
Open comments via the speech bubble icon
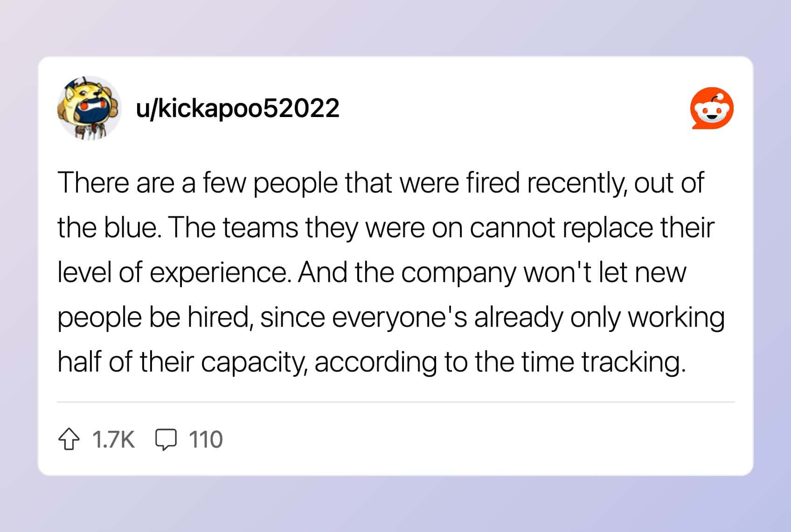coord(166,439)
